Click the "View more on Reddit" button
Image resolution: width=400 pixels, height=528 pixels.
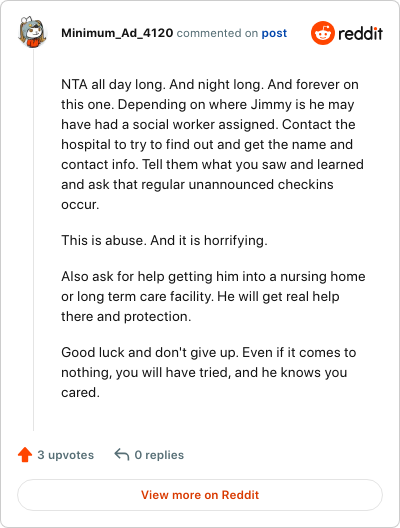[x=200, y=495]
